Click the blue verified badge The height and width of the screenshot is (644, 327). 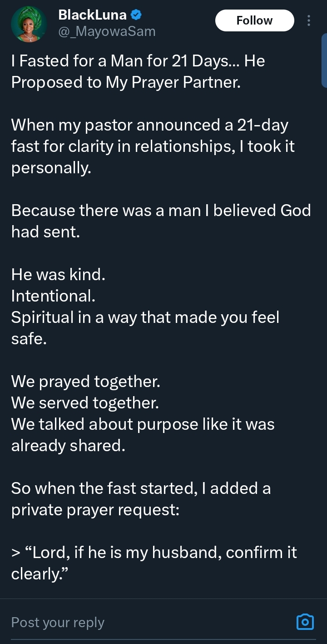click(x=136, y=15)
